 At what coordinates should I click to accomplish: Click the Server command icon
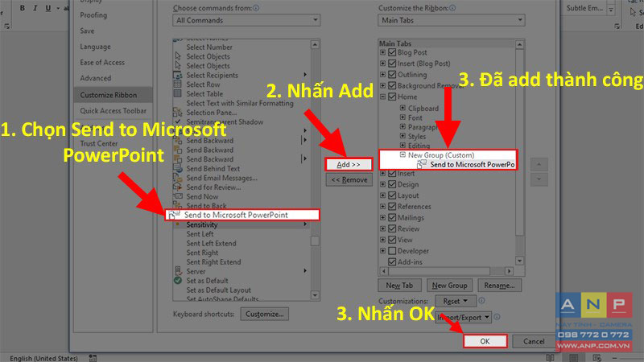pos(178,271)
